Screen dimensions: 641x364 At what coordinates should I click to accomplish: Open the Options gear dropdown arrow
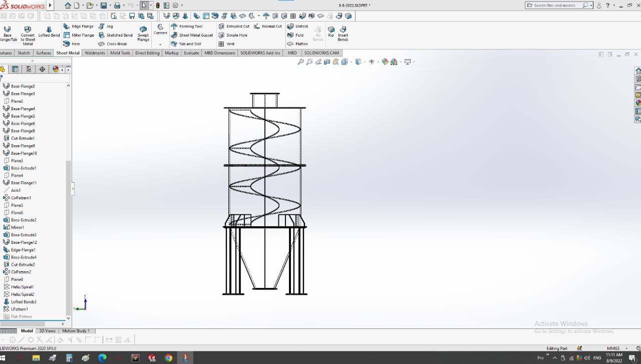point(181,6)
